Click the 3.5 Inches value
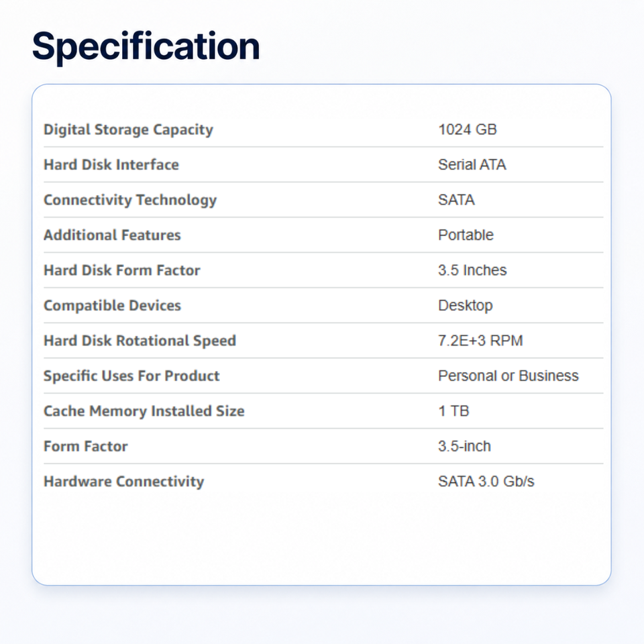This screenshot has height=644, width=644. [x=472, y=270]
